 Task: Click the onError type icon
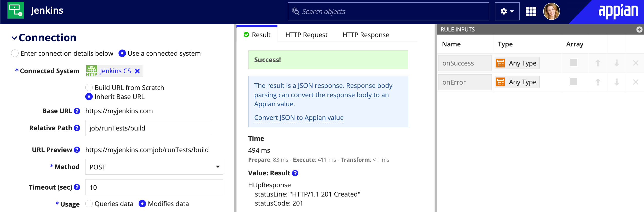point(500,82)
